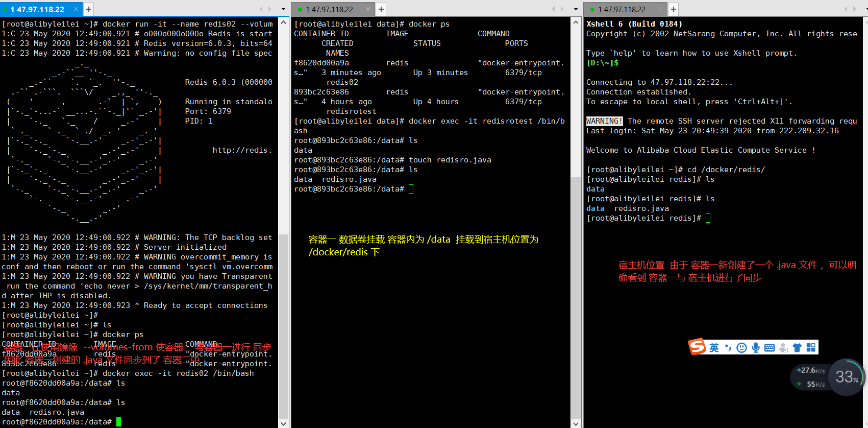
Task: Open the Sogou soft keyboard icon
Action: (x=770, y=348)
